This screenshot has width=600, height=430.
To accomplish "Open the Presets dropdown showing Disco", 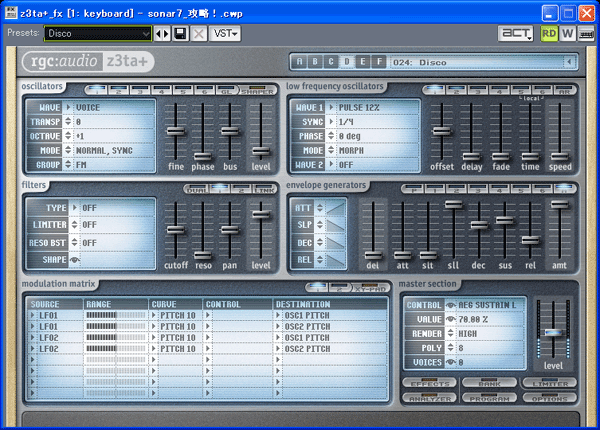I will (x=98, y=34).
